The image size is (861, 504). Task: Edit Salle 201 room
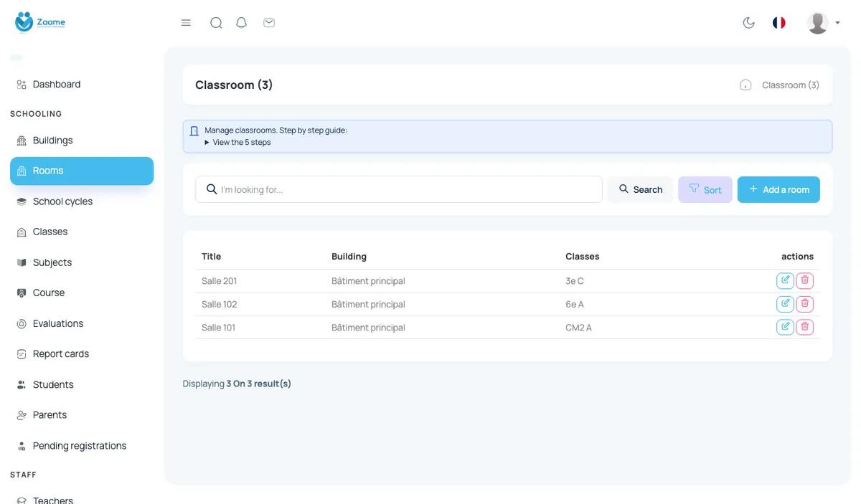pyautogui.click(x=785, y=280)
